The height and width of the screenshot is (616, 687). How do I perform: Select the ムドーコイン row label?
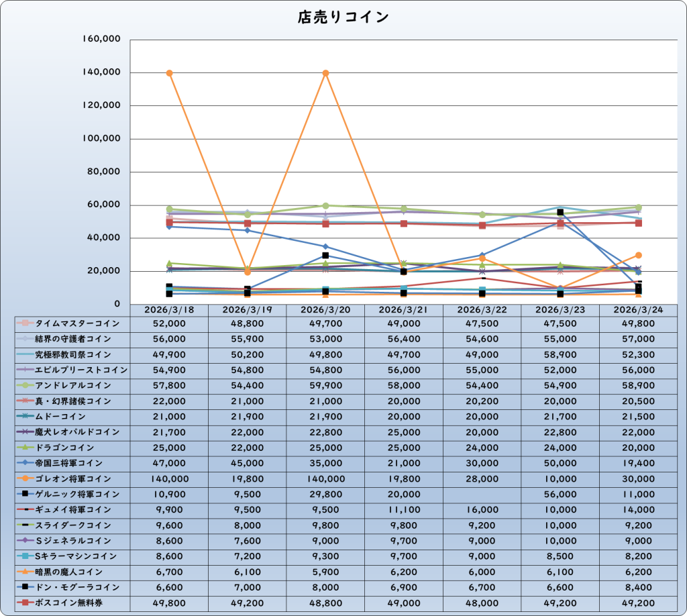[x=64, y=417]
